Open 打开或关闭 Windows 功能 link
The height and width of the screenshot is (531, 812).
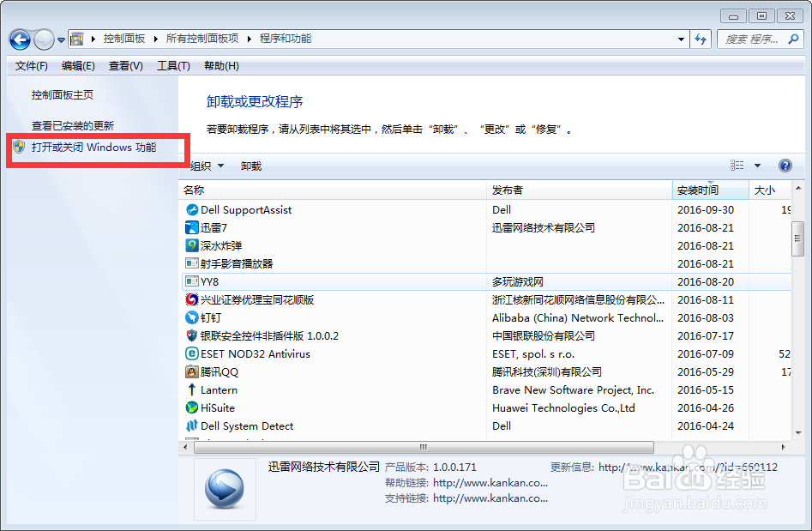[x=93, y=148]
